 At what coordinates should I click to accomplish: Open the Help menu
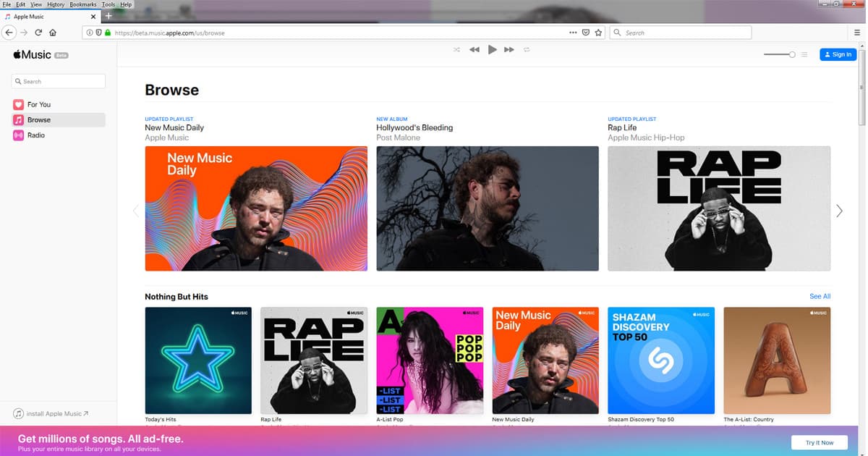pyautogui.click(x=126, y=4)
